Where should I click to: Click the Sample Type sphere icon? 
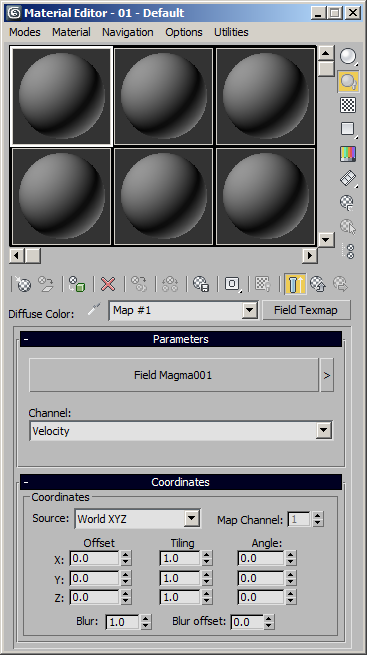pyautogui.click(x=348, y=56)
